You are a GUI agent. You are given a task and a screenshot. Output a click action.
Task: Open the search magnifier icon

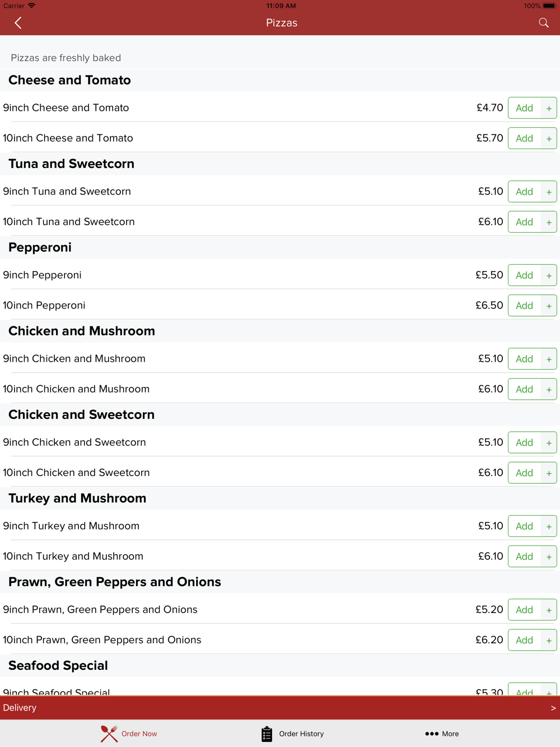point(543,23)
